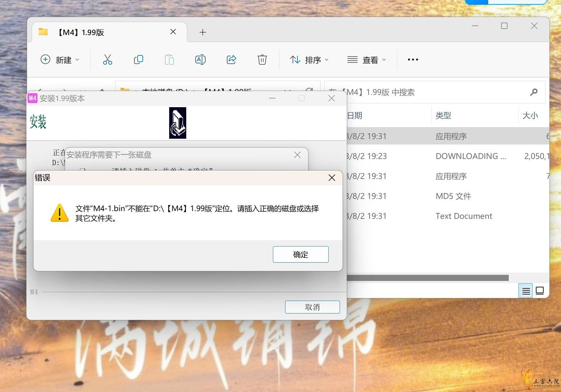
Task: Open the 新建 menu in File Explorer
Action: pos(60,60)
